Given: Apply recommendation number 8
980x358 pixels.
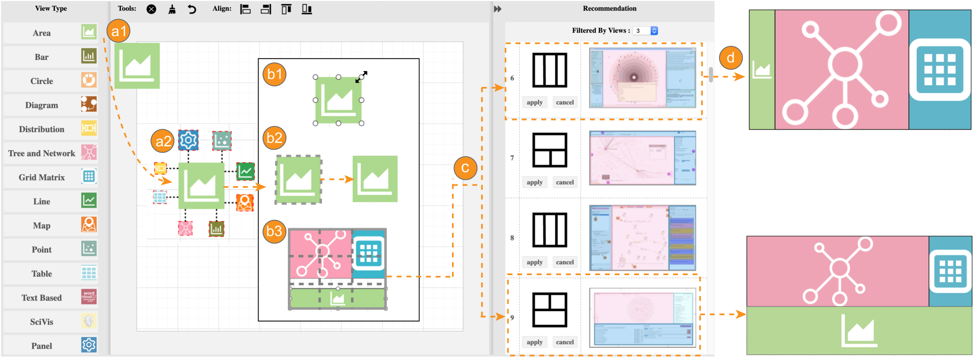Looking at the screenshot, I should click(x=534, y=262).
